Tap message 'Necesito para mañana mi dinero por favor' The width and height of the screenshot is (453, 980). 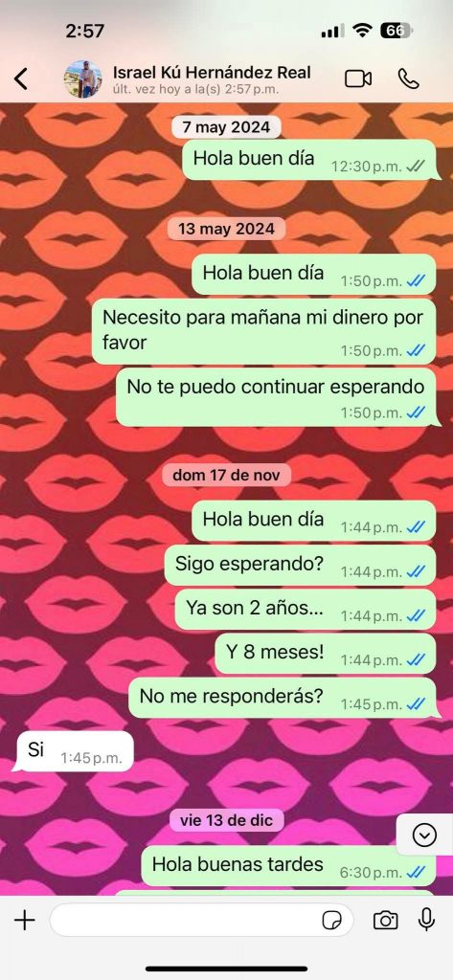tap(263, 331)
